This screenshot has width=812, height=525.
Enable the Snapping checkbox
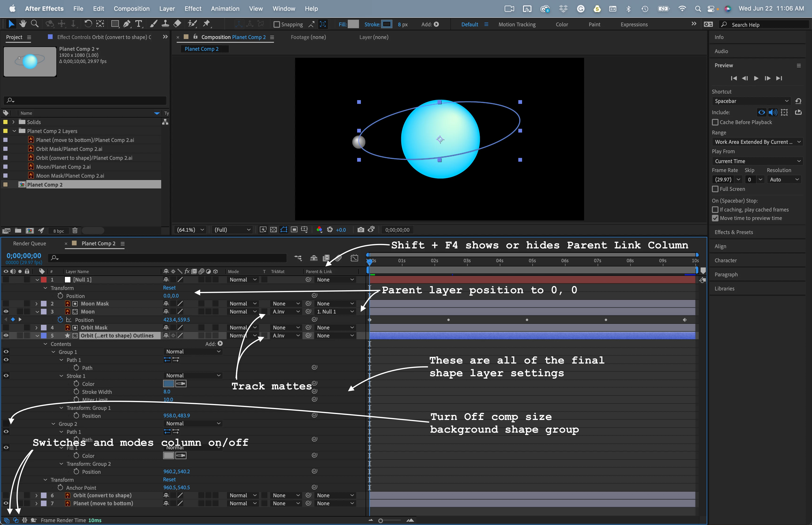277,24
